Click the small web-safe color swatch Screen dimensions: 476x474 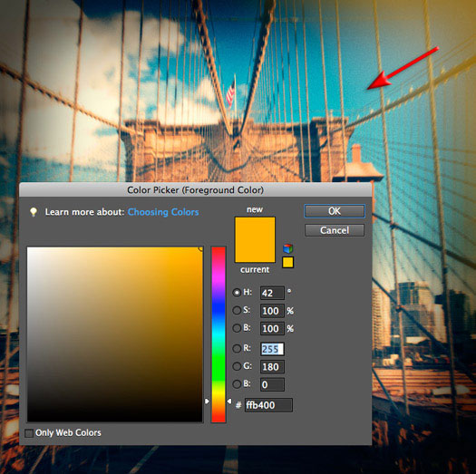(287, 262)
